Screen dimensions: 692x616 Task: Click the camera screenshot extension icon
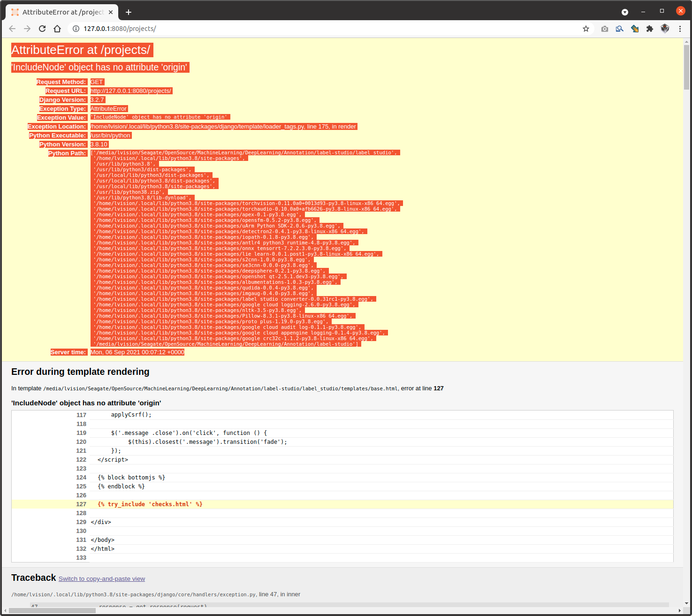coord(605,29)
